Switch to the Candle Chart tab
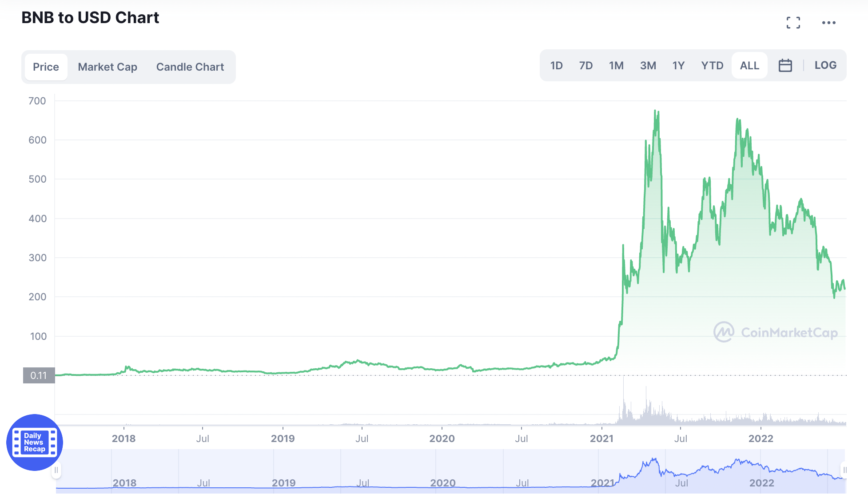The height and width of the screenshot is (502, 868). pyautogui.click(x=190, y=67)
